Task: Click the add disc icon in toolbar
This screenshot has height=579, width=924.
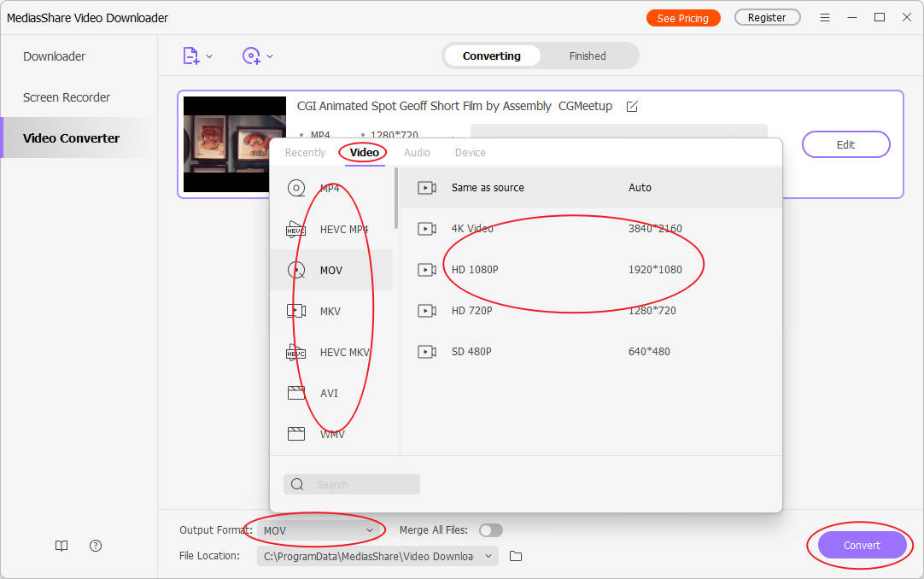Action: 251,56
